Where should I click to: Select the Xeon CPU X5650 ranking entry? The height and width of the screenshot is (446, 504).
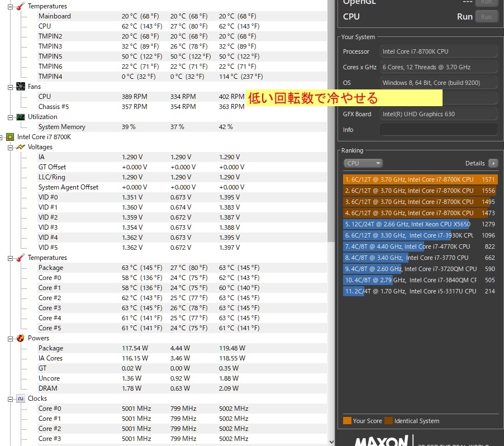420,224
